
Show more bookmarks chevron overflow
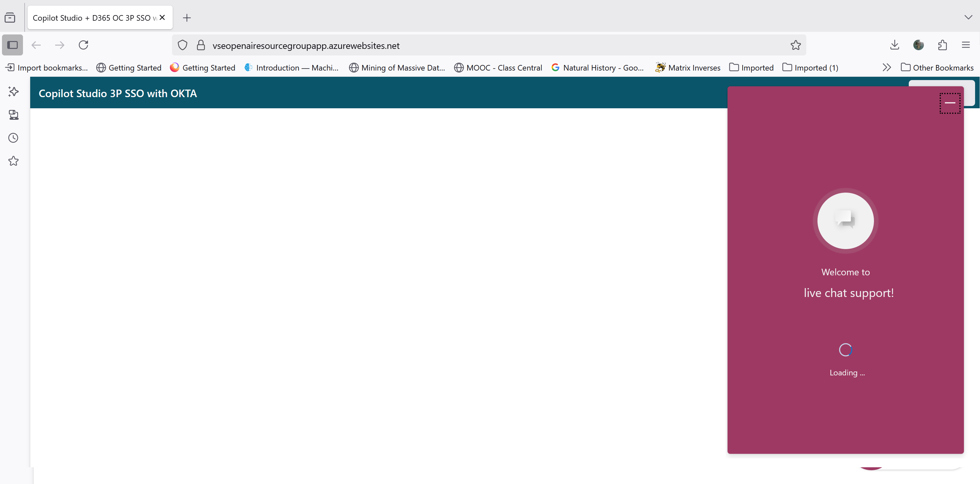coord(886,68)
